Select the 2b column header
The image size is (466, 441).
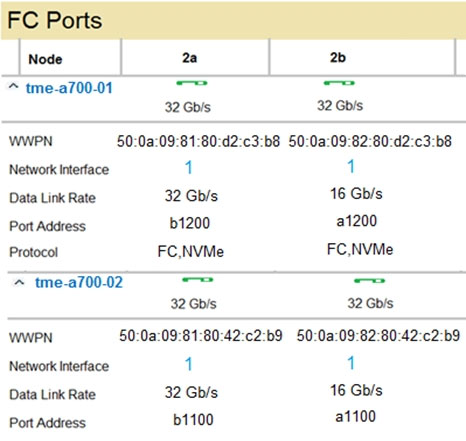click(x=338, y=58)
